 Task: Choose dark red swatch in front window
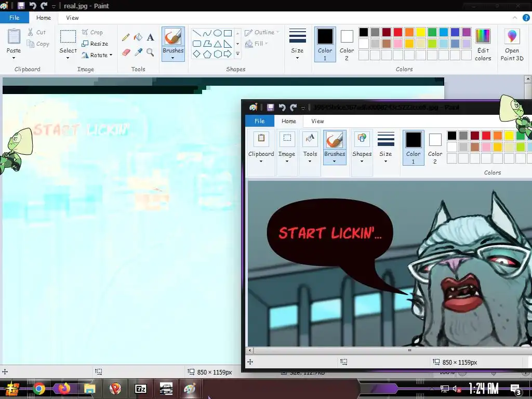pos(475,136)
